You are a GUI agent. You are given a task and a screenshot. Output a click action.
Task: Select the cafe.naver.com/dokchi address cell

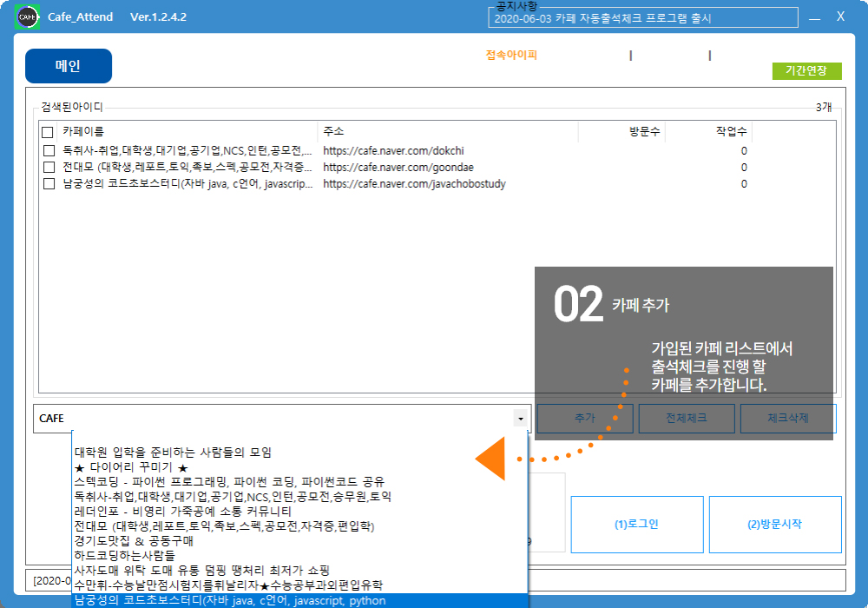(393, 150)
